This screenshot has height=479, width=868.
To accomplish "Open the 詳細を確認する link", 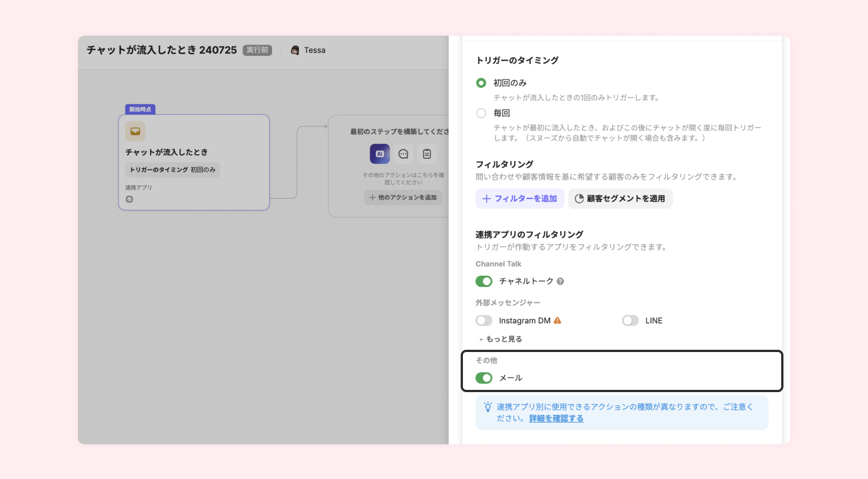I will (556, 418).
